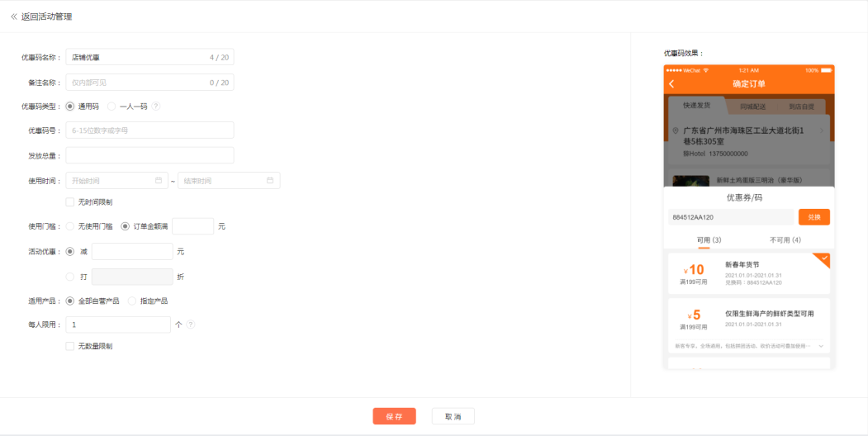Click help icon beside 一人一码 option
The height and width of the screenshot is (436, 868).
pos(155,107)
